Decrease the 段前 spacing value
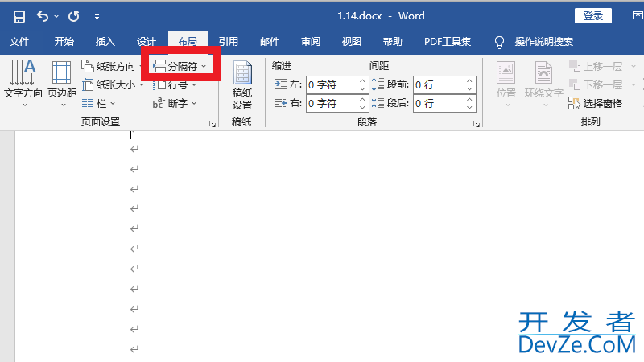The height and width of the screenshot is (362, 644). click(x=469, y=89)
